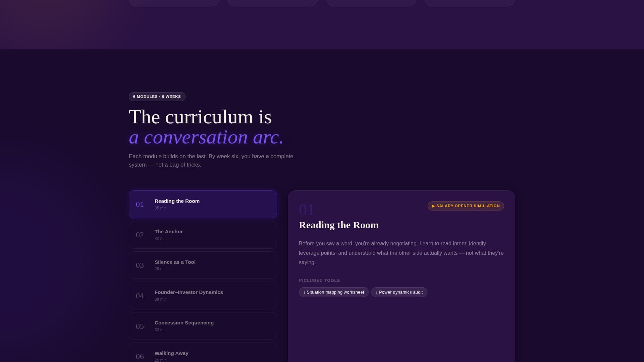Image resolution: width=644 pixels, height=362 pixels.
Task: Click the large 01 in detail panel
Action: click(306, 210)
